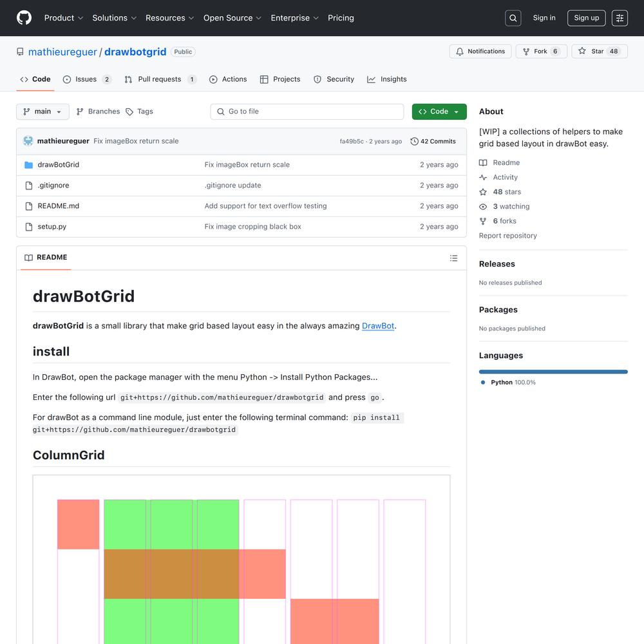This screenshot has width=644, height=644.
Task: Open the Pull requests tab
Action: (160, 79)
